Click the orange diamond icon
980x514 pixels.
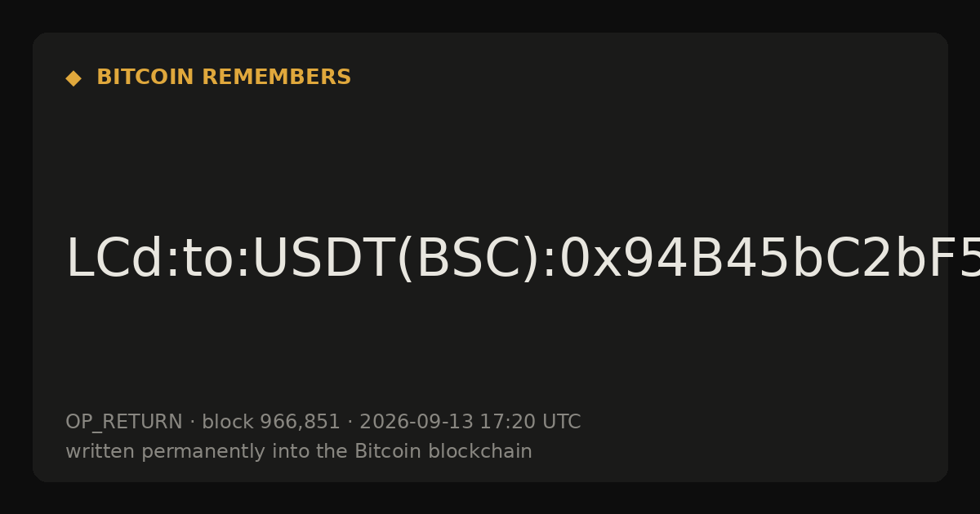click(x=73, y=78)
